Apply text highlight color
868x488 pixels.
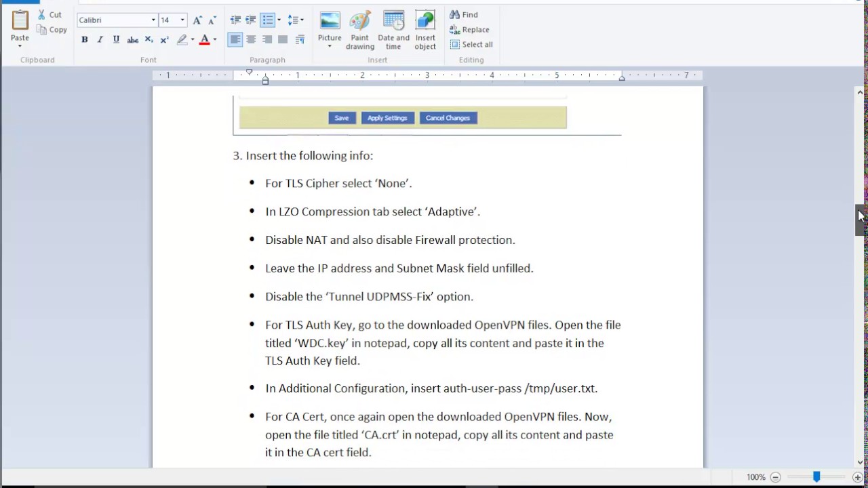pyautogui.click(x=182, y=40)
